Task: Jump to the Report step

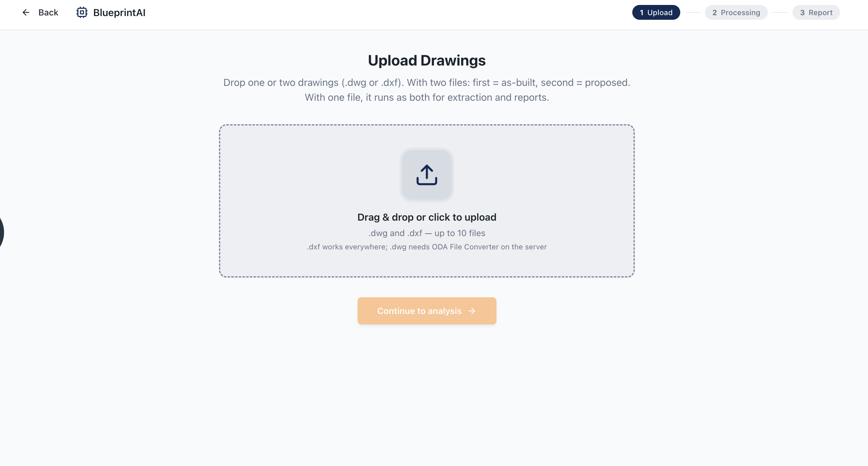Action: pos(816,12)
